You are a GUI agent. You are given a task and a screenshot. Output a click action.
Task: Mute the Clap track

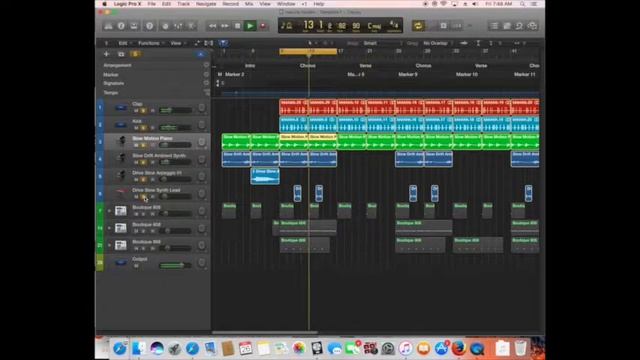(x=136, y=111)
